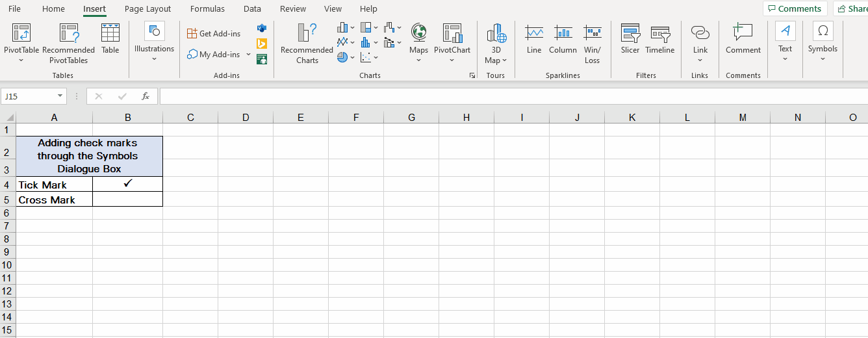This screenshot has height=338, width=868.
Task: Insert a Table
Action: pos(110,39)
